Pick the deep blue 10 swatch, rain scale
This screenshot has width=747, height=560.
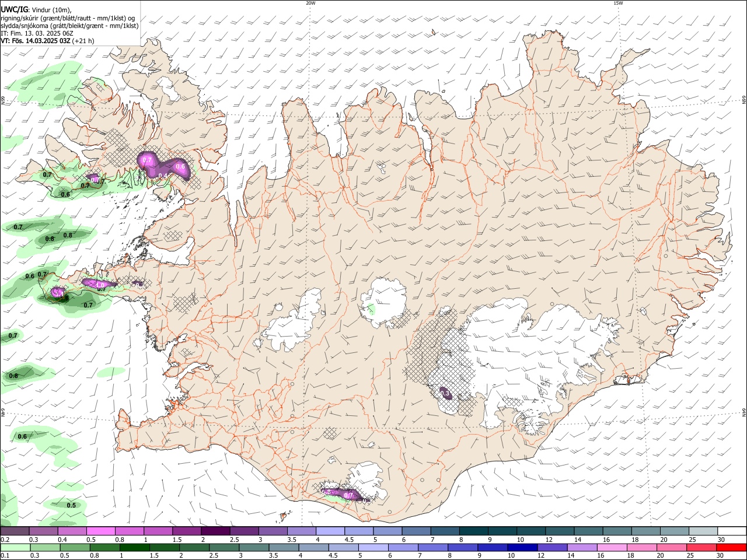point(523,547)
